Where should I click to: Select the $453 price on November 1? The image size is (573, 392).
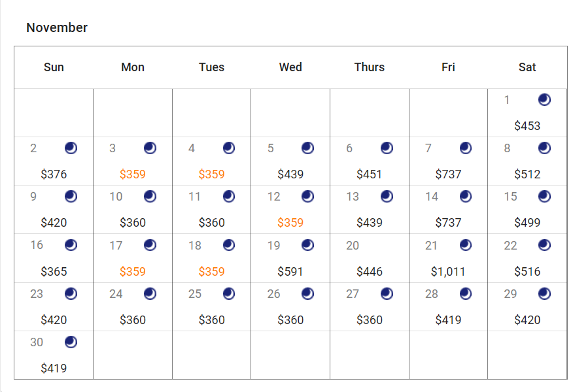click(527, 126)
